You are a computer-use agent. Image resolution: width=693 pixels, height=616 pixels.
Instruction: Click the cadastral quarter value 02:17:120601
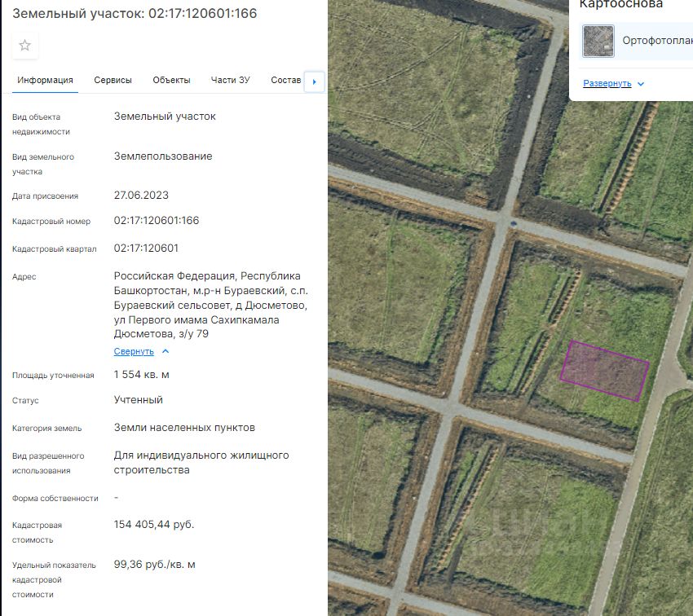click(x=146, y=249)
